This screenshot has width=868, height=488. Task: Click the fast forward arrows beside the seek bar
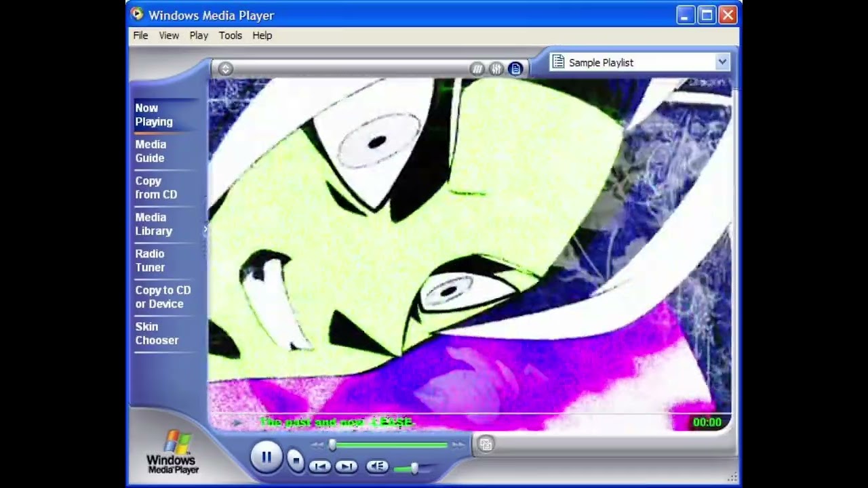click(458, 445)
